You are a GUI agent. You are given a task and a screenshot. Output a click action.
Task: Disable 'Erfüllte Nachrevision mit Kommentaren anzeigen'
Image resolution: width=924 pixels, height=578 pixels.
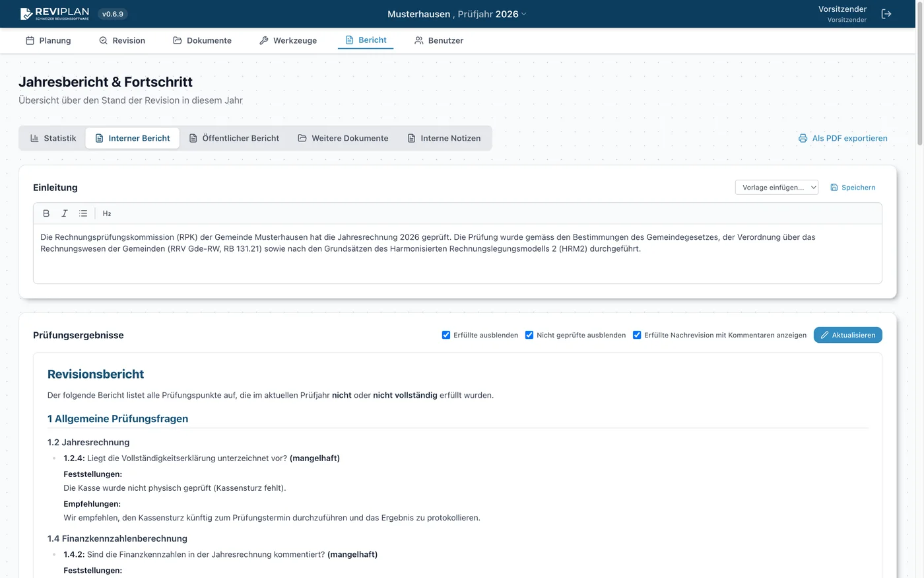pyautogui.click(x=637, y=335)
